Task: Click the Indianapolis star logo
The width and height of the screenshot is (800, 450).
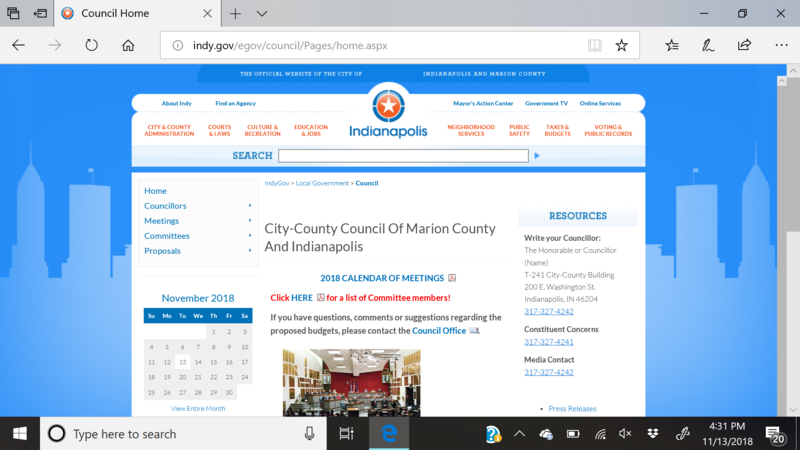Action: click(388, 106)
